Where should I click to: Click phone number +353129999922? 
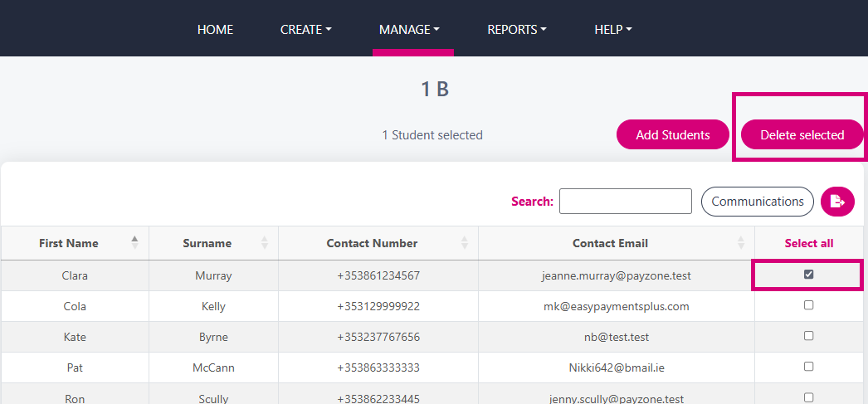pos(378,306)
